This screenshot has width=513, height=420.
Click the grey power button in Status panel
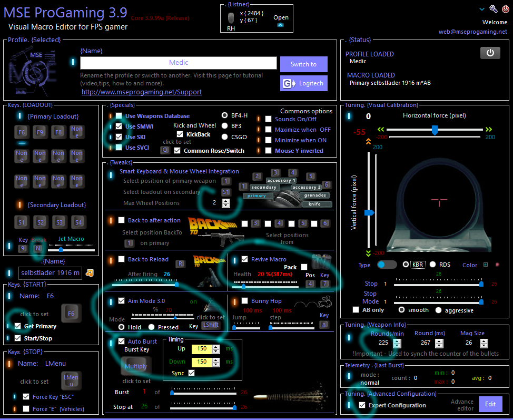(490, 53)
